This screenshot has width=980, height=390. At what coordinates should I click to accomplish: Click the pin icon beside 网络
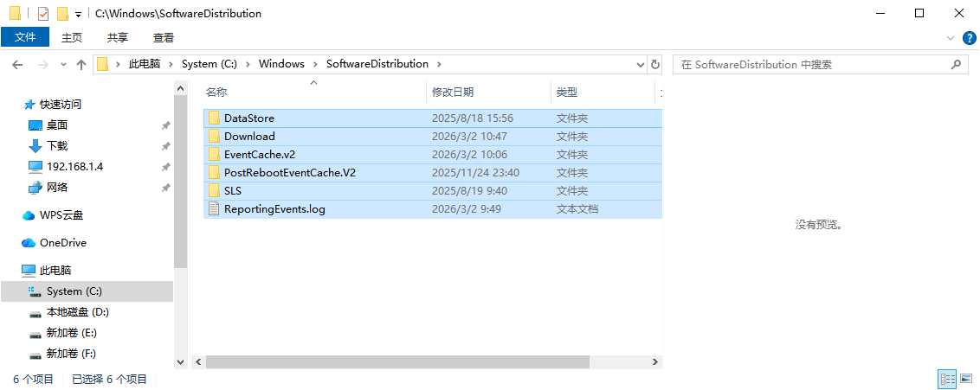[165, 188]
